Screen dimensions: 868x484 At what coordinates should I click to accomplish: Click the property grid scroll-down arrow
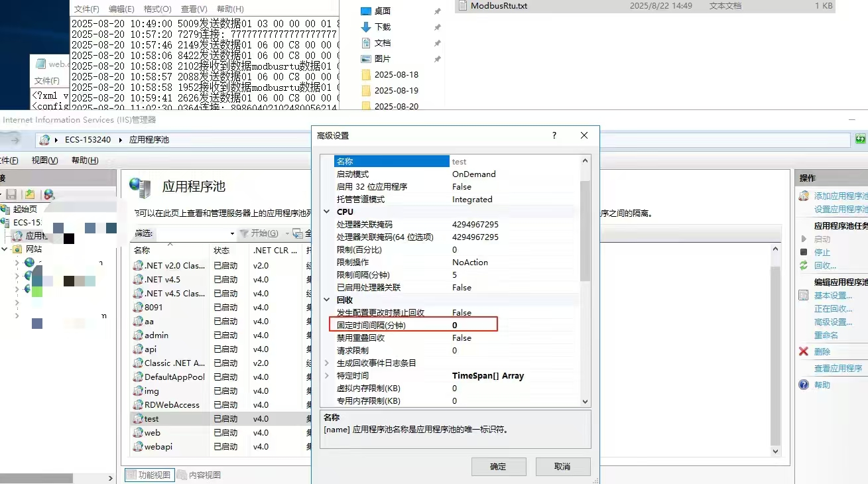point(585,401)
